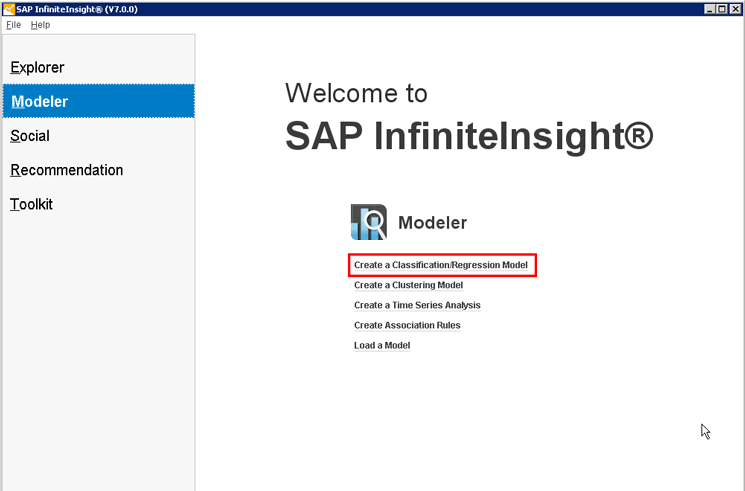Go to the Recommendation section

click(x=67, y=170)
